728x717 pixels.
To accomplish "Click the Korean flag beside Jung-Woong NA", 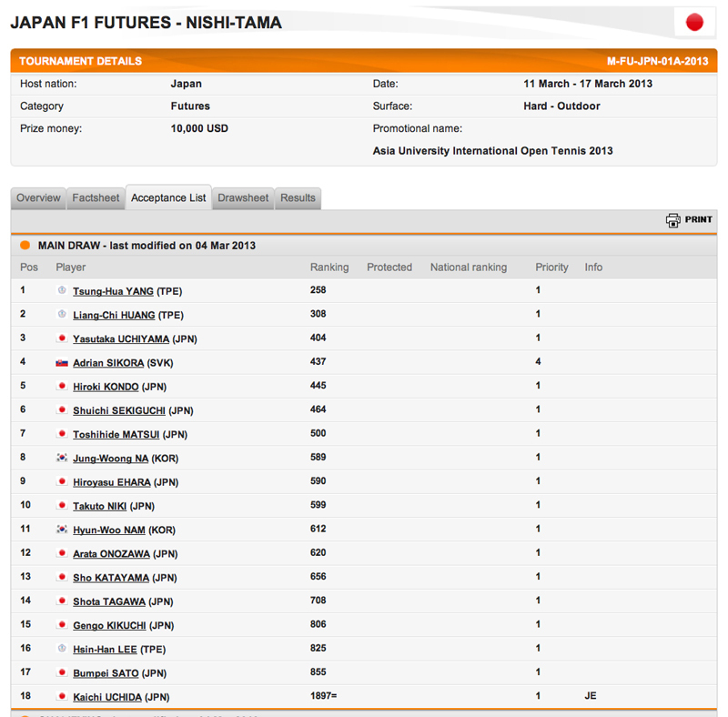I will pyautogui.click(x=62, y=458).
